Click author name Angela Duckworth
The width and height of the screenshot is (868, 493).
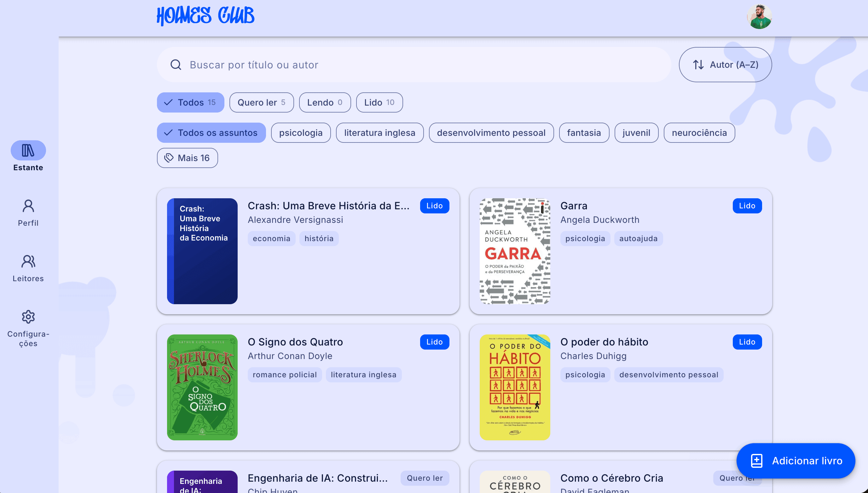coord(600,220)
